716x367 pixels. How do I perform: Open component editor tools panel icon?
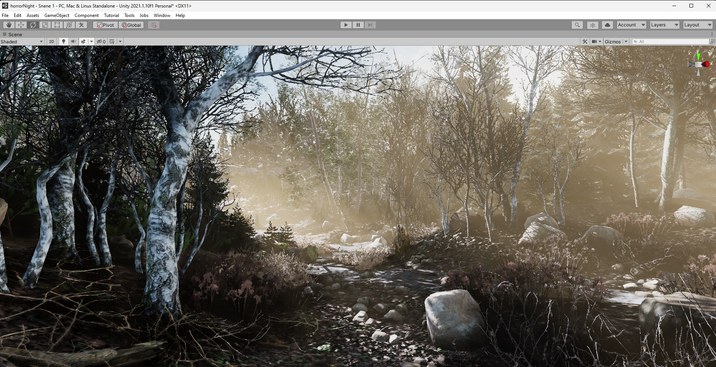pos(584,42)
